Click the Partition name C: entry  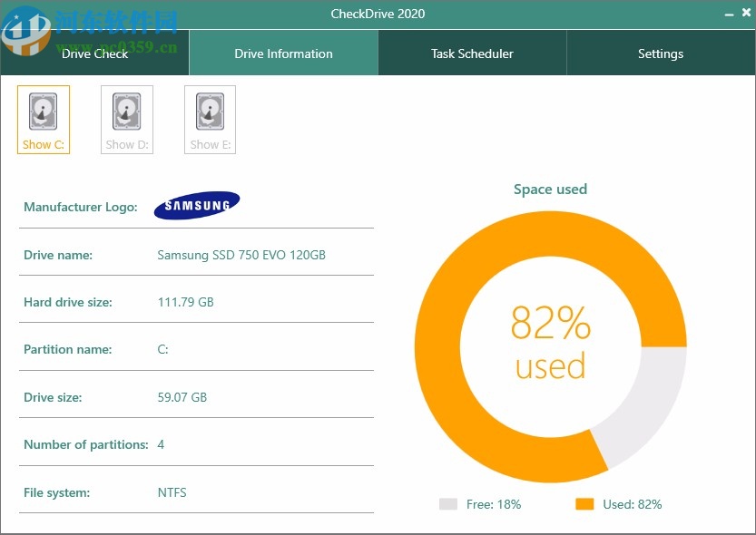(162, 349)
